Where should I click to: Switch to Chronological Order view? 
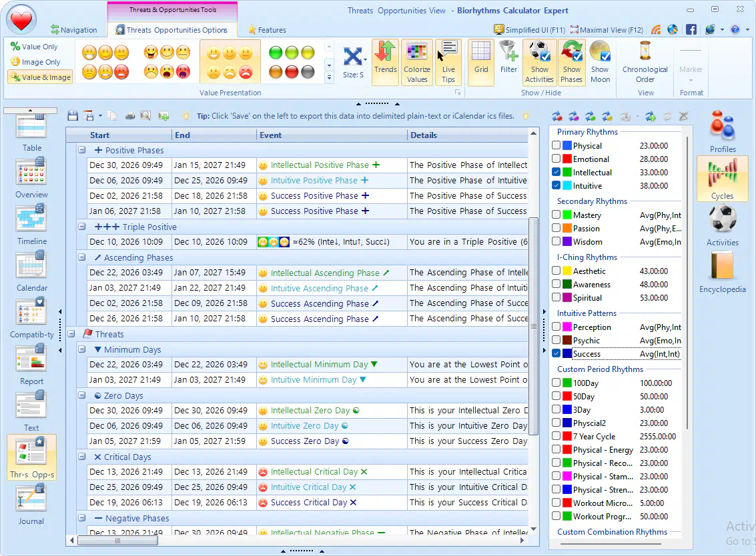click(645, 63)
